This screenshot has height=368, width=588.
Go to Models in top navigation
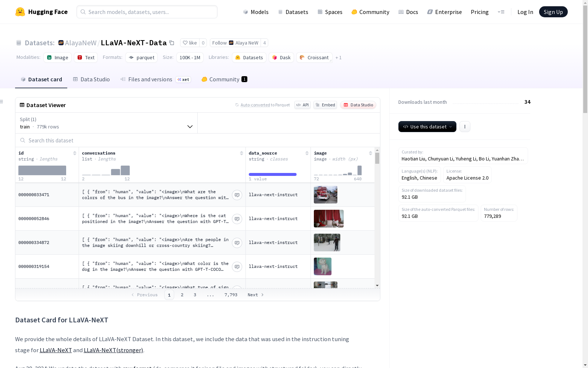tap(256, 12)
